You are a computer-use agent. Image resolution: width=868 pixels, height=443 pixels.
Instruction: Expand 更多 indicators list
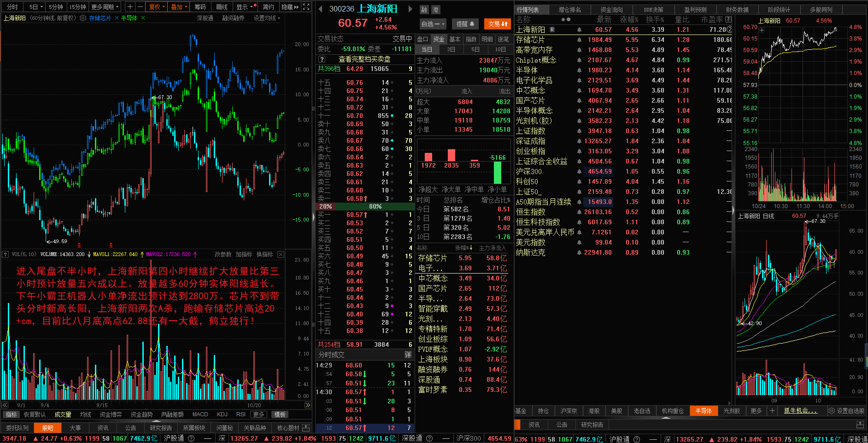coord(259,414)
